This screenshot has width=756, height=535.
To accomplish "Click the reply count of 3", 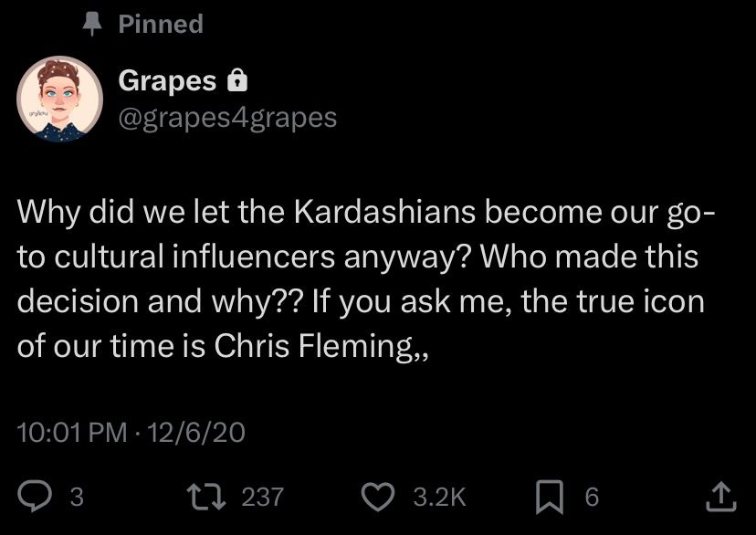I will pyautogui.click(x=75, y=498).
